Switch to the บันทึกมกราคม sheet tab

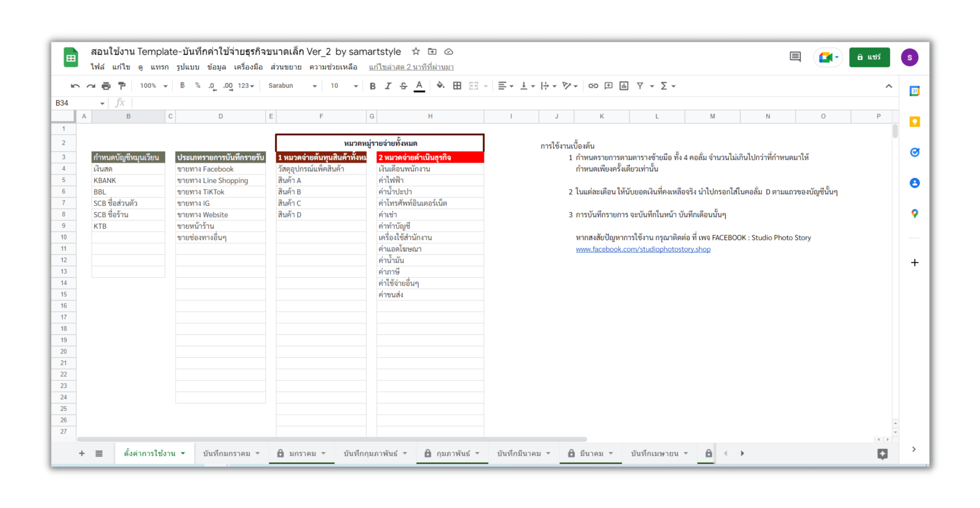point(226,453)
